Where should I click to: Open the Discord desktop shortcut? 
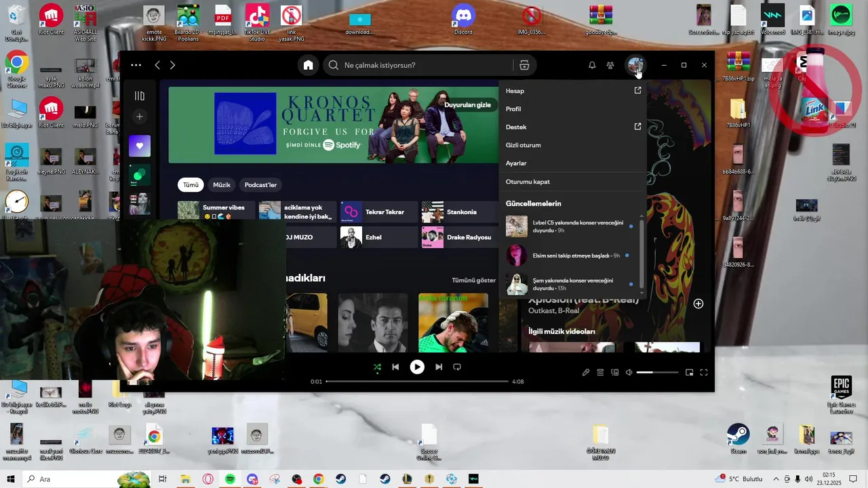pos(463,20)
